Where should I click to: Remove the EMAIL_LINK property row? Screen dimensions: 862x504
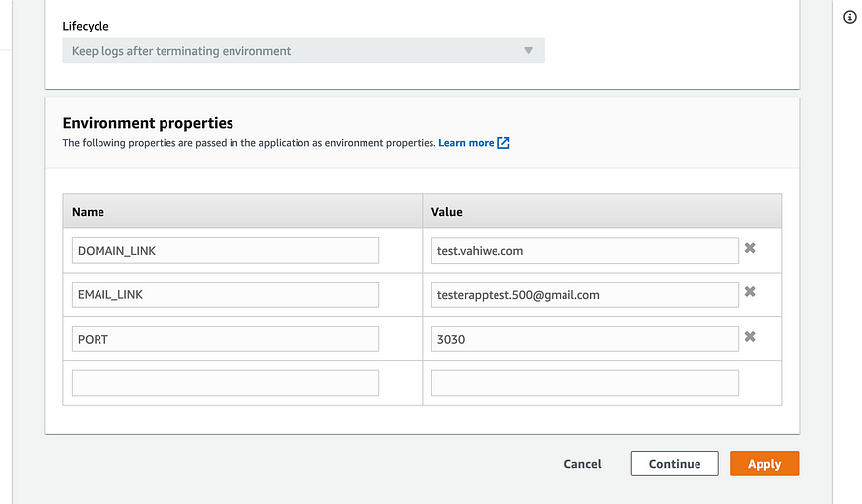(x=750, y=292)
